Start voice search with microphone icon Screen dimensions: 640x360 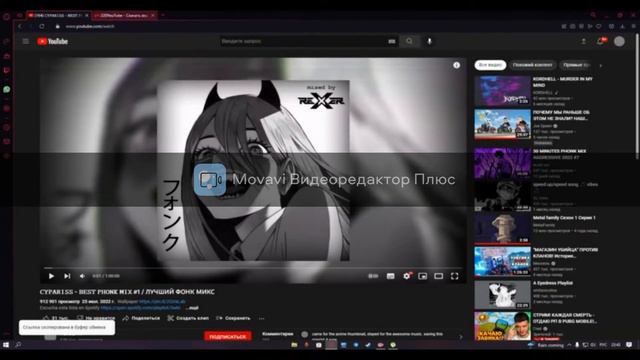coord(429,41)
